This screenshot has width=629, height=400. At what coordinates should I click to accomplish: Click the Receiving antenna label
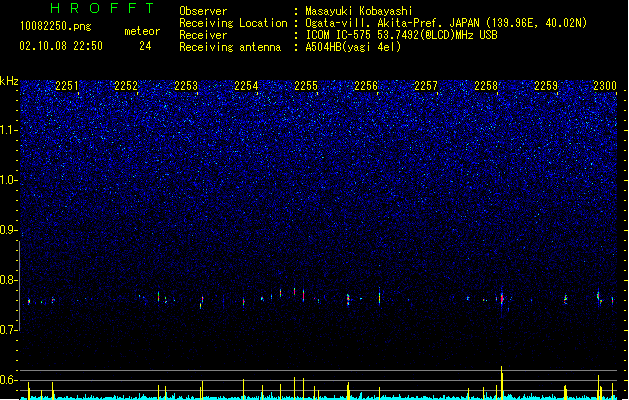230,47
